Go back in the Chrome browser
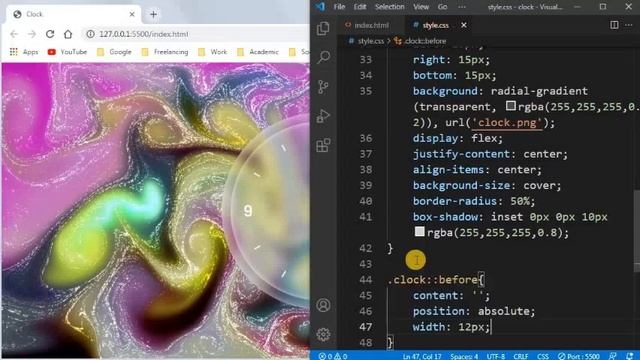The width and height of the screenshot is (640, 360). [x=14, y=34]
